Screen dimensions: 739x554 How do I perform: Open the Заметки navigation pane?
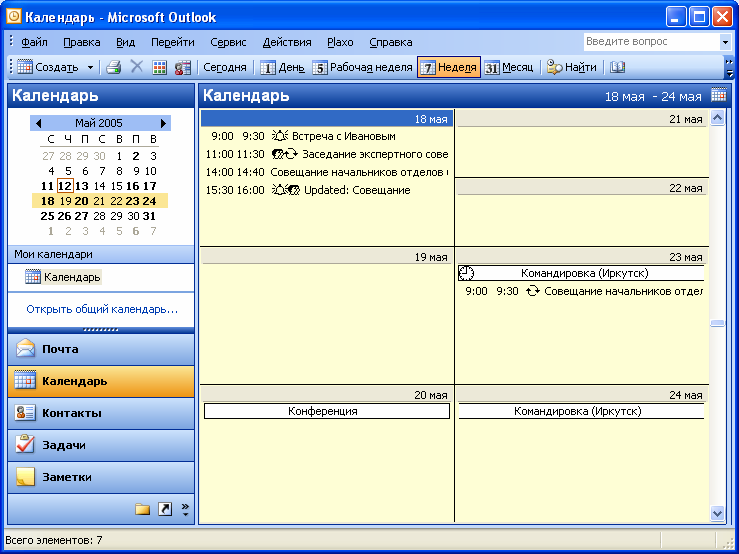pos(101,477)
